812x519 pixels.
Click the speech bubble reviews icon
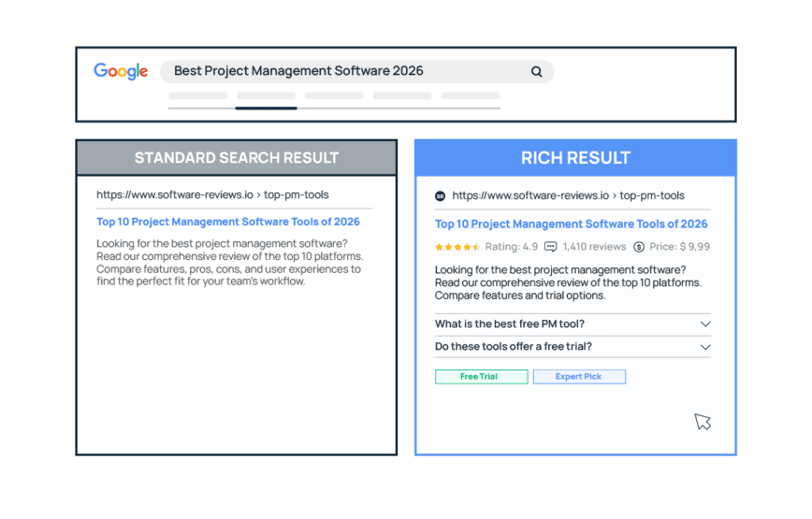(551, 247)
